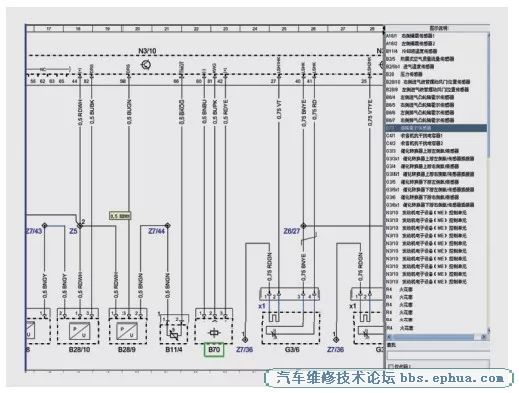Click the B28/9 sensor symbol
This screenshot has width=519, height=393.
click(128, 331)
